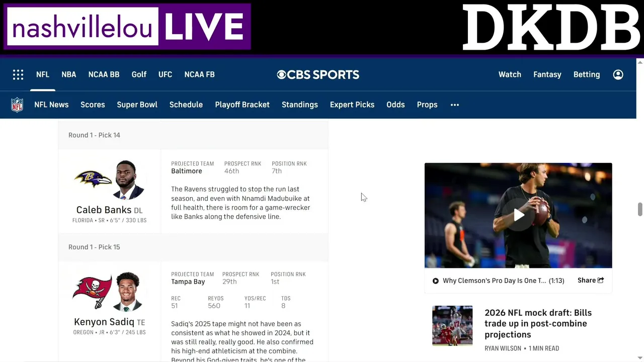Image resolution: width=644 pixels, height=362 pixels.
Task: Share the Clemson Pro Day video
Action: pyautogui.click(x=591, y=281)
